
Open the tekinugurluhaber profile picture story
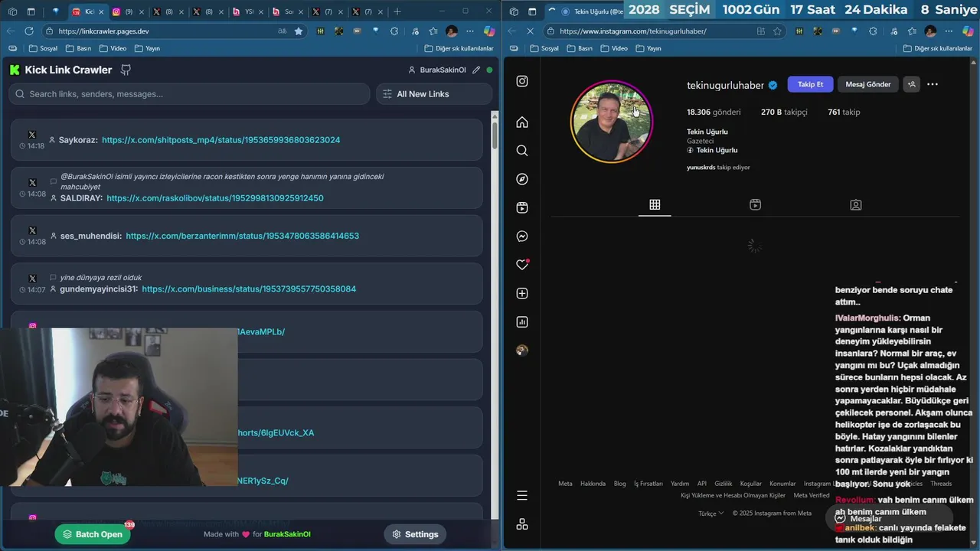point(611,122)
